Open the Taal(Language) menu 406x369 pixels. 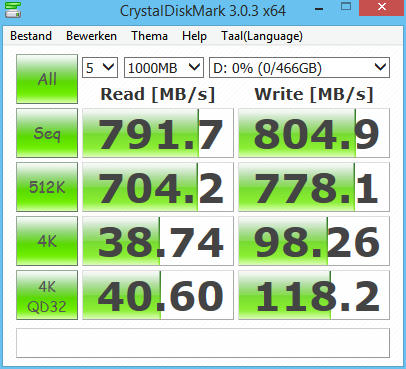[262, 36]
